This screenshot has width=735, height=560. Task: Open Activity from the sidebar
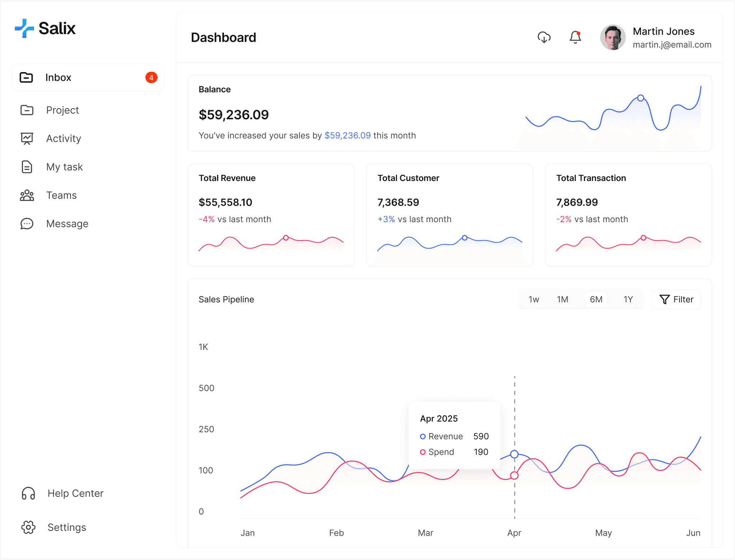tap(64, 139)
